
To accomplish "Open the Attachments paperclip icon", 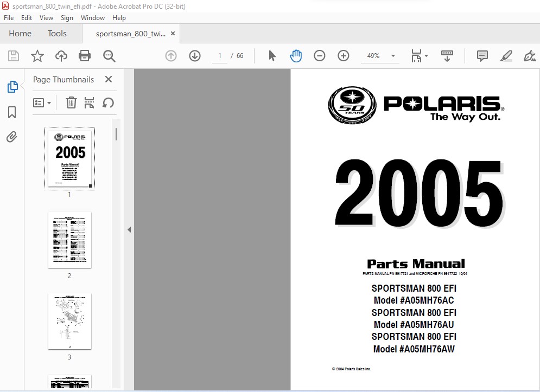I will click(12, 137).
